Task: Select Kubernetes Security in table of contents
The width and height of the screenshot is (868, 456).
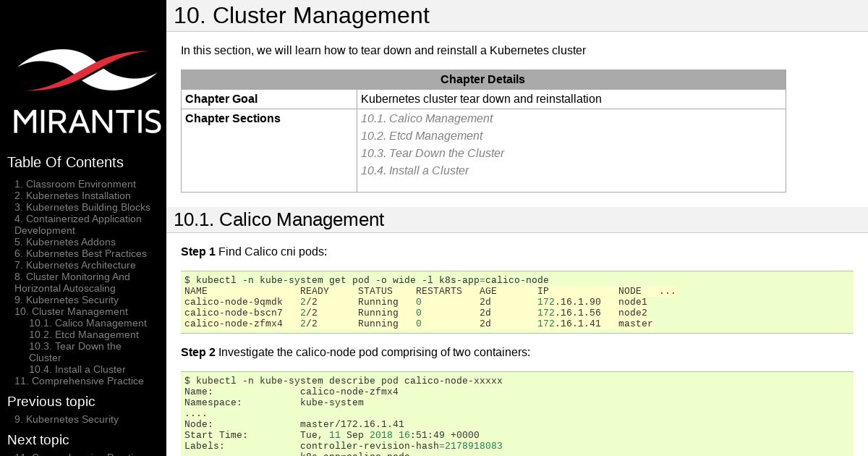Action: [67, 300]
